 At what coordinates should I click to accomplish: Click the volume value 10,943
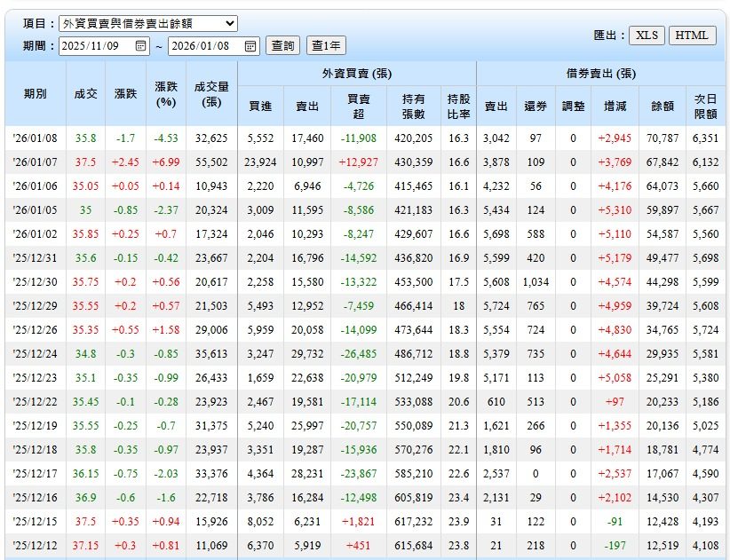click(211, 186)
